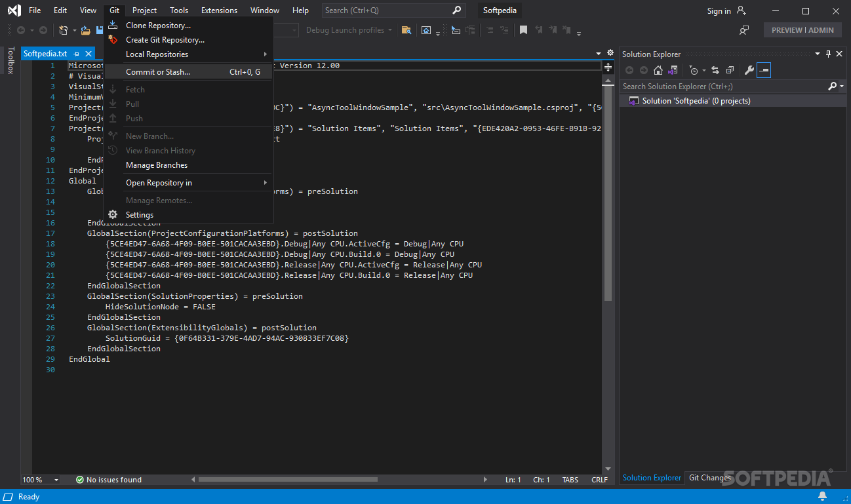Click the Sign in link

point(719,10)
